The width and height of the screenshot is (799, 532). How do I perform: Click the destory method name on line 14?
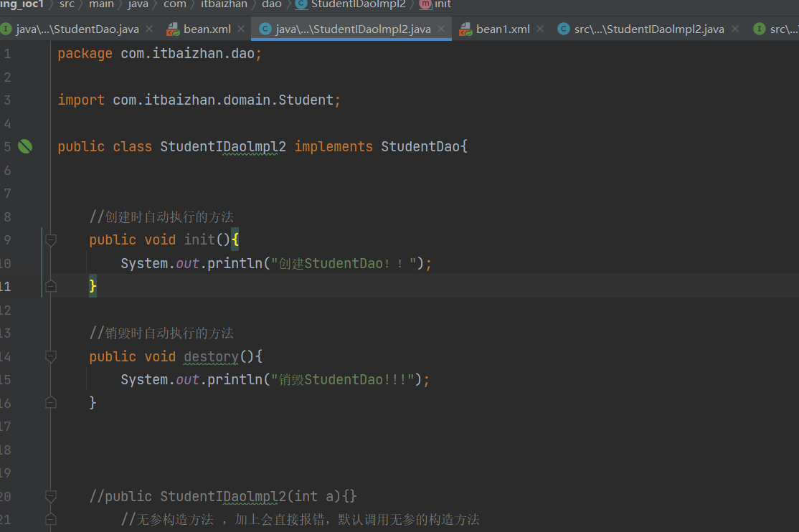coord(212,357)
